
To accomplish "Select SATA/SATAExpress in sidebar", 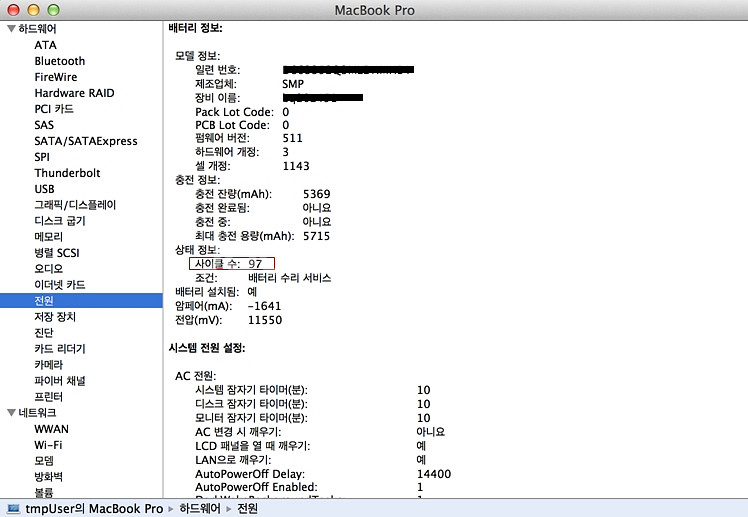I will point(85,141).
